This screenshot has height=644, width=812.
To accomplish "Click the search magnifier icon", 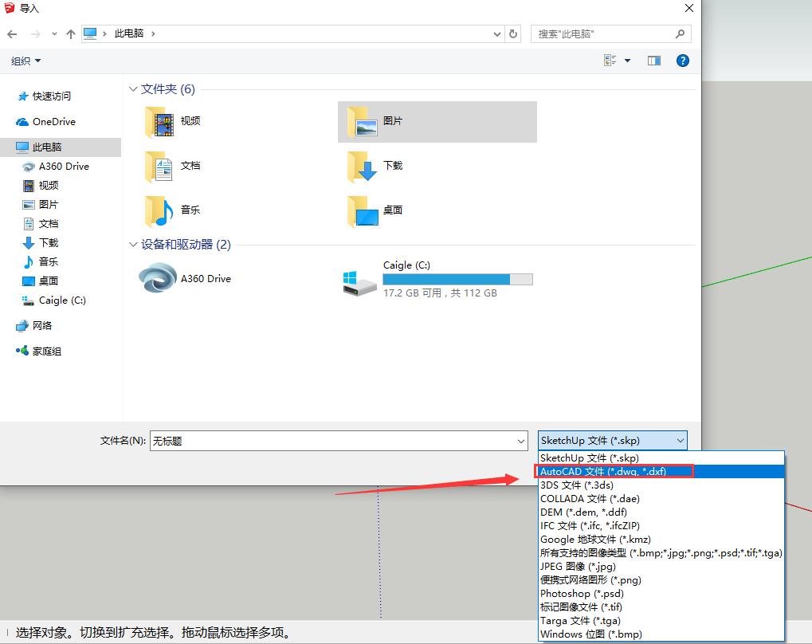I will pos(680,33).
